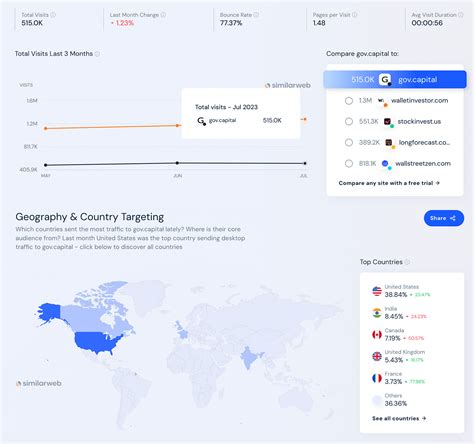Click the Jun data point on orange line
The width and height of the screenshot is (474, 444).
click(x=177, y=125)
